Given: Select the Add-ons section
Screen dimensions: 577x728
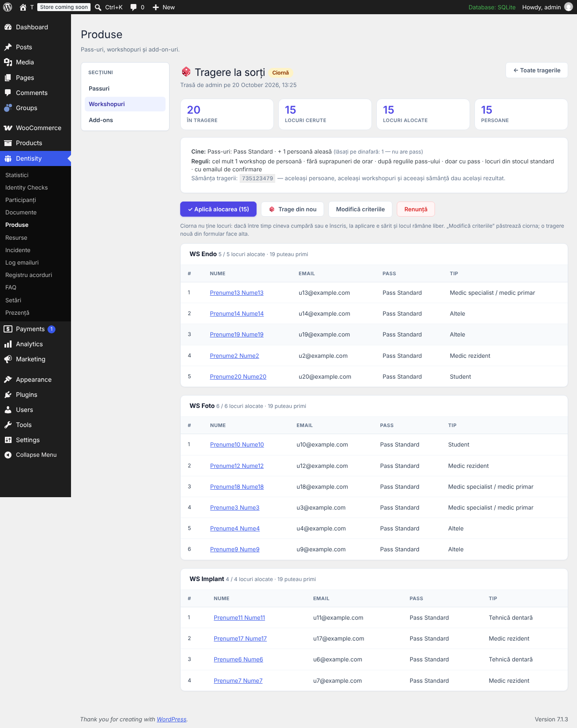Looking at the screenshot, I should [125, 120].
